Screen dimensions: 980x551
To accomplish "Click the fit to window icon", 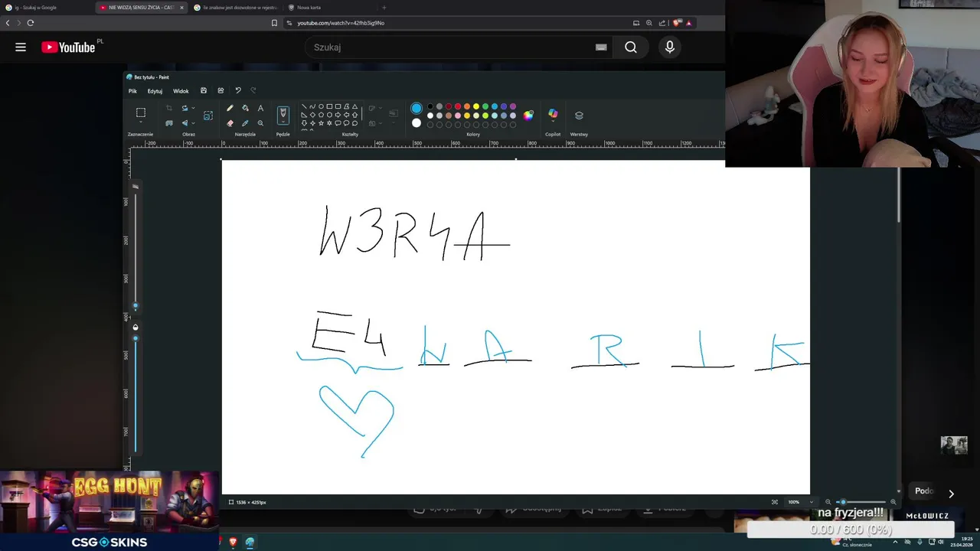I will pos(775,502).
